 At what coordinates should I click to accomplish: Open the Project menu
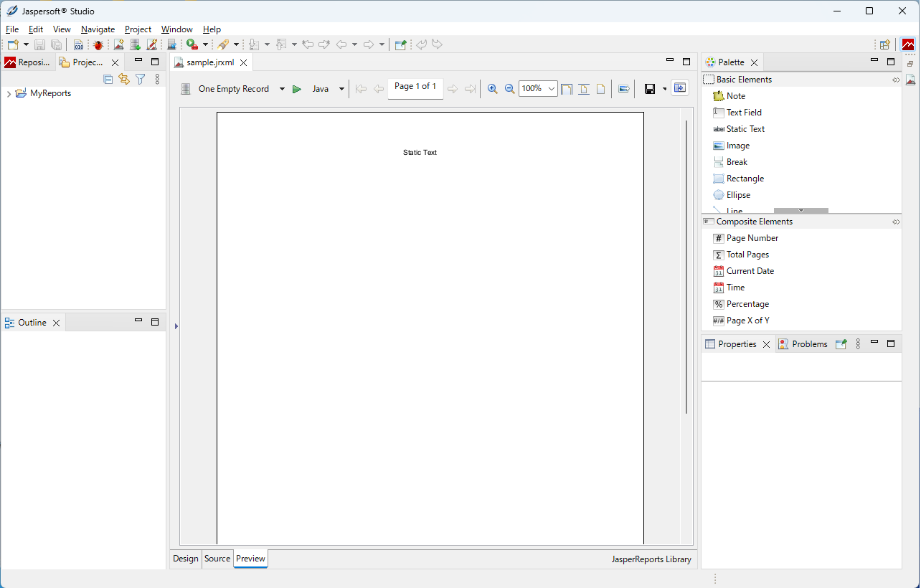[138, 29]
